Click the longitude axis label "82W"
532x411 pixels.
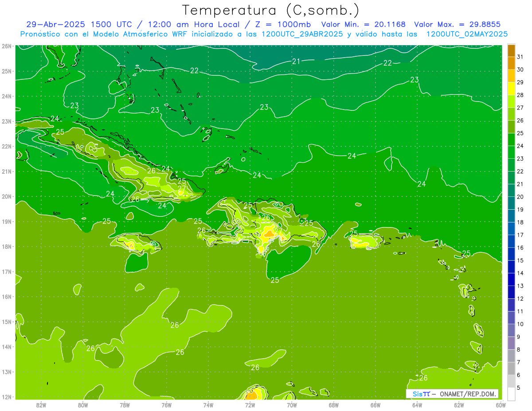click(x=41, y=405)
